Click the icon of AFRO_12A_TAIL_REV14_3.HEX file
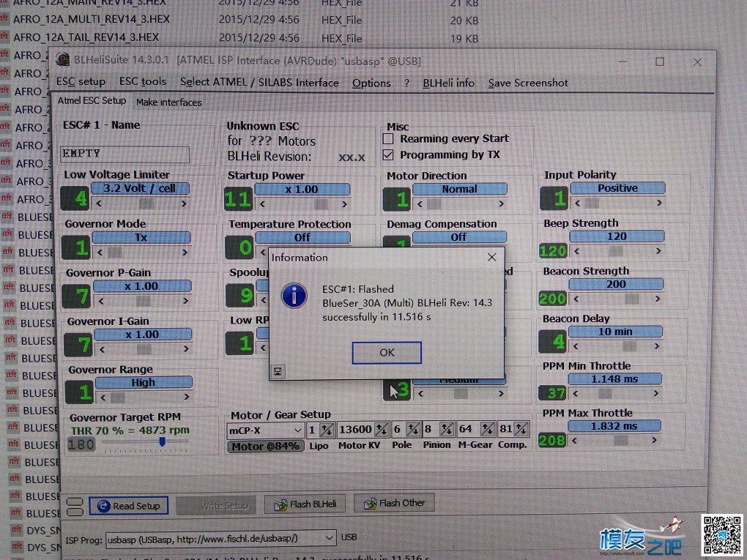This screenshot has width=747, height=560. (4, 36)
